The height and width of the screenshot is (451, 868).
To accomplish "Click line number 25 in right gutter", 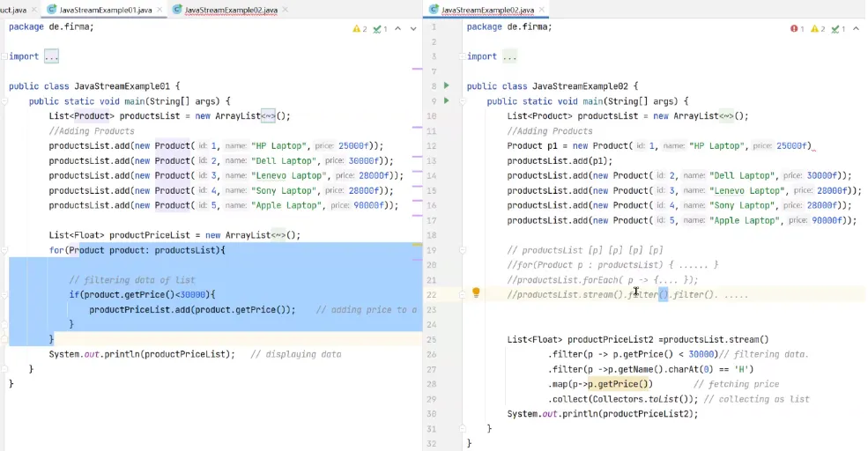I will [431, 339].
